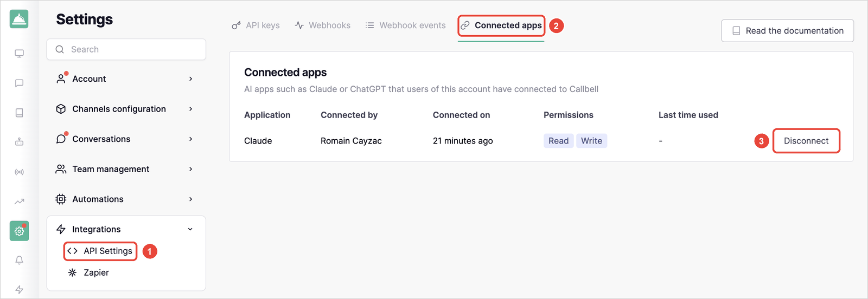The width and height of the screenshot is (868, 299).
Task: Click the Read permission badge
Action: (x=558, y=141)
